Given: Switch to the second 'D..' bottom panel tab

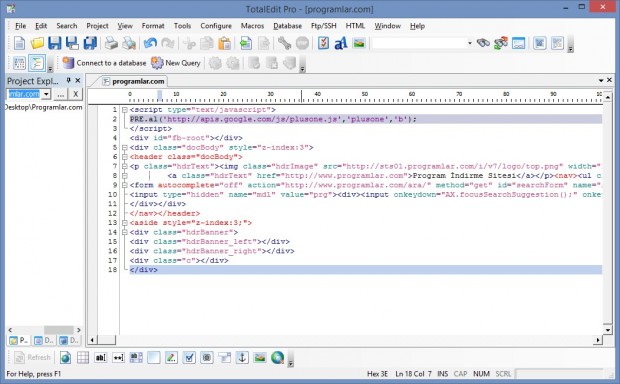Looking at the screenshot, I should click(x=43, y=340).
